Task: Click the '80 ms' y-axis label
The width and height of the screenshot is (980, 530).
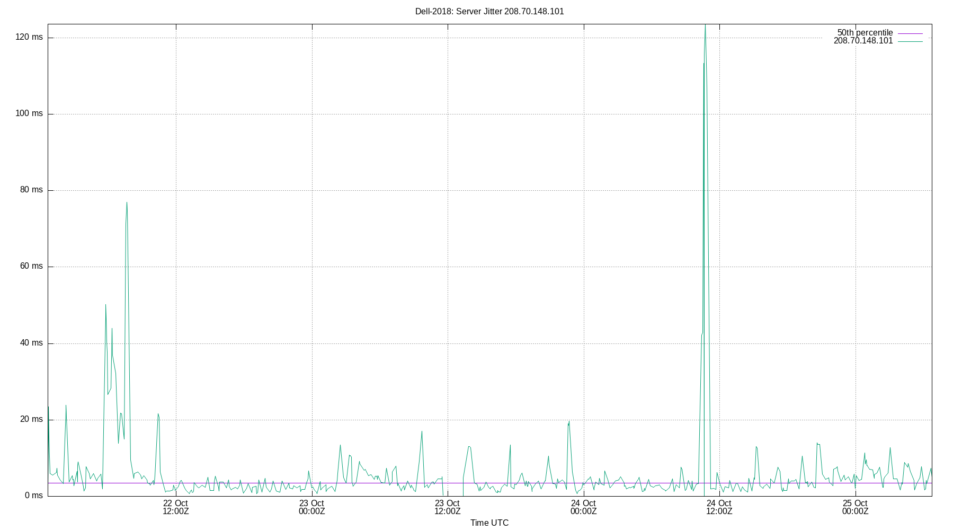Action: (x=31, y=190)
